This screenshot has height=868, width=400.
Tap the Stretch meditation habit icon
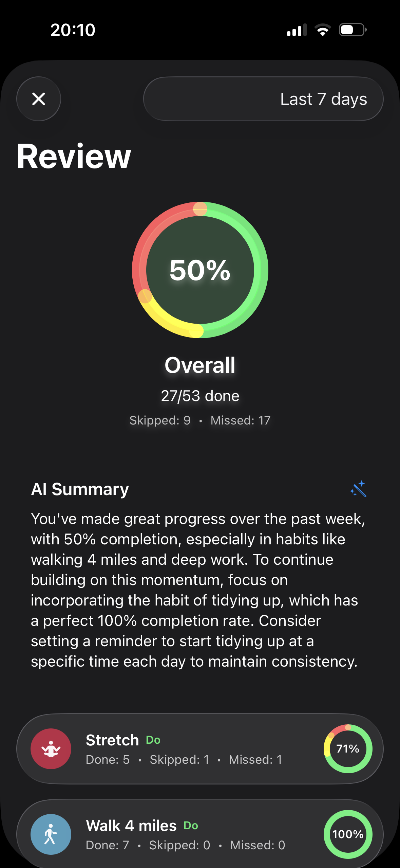pyautogui.click(x=51, y=748)
